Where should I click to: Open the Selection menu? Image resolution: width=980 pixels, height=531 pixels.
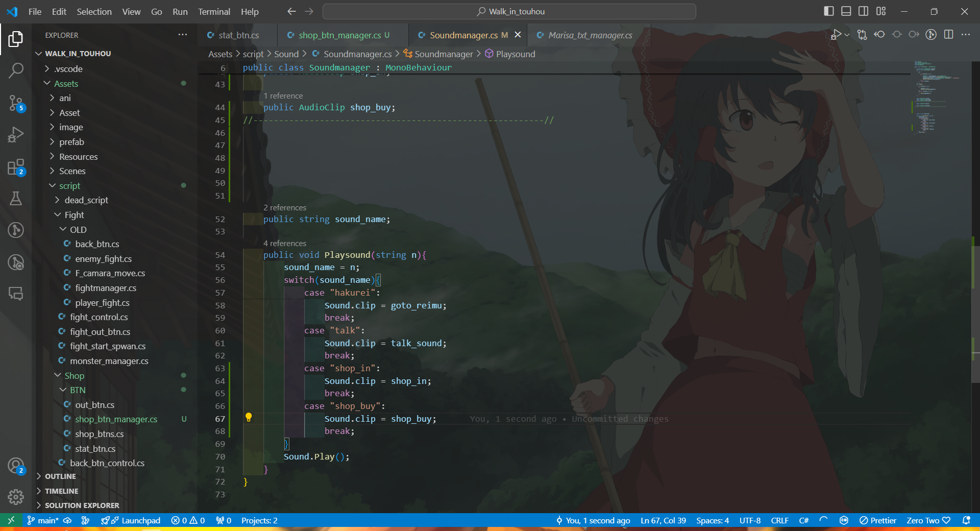pos(94,11)
